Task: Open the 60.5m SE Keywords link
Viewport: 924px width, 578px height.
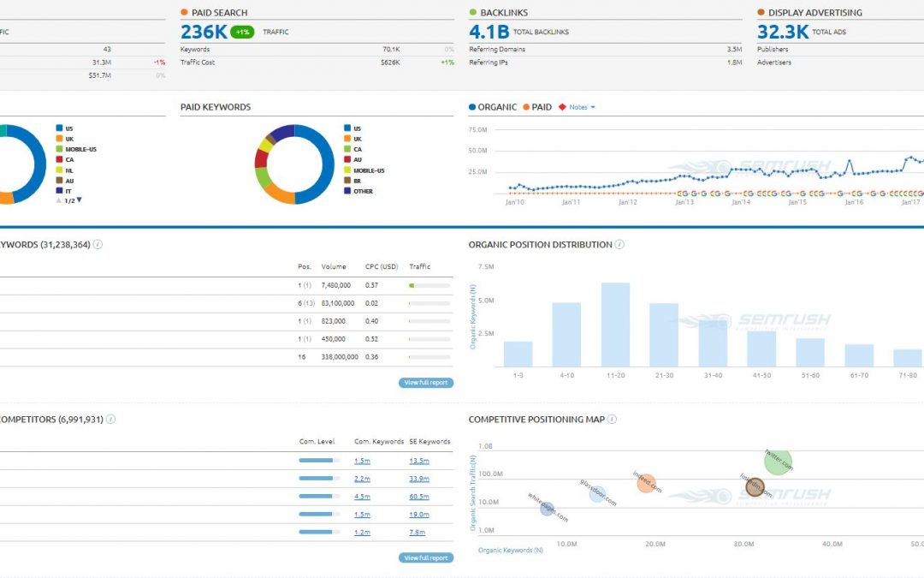Action: pyautogui.click(x=419, y=497)
